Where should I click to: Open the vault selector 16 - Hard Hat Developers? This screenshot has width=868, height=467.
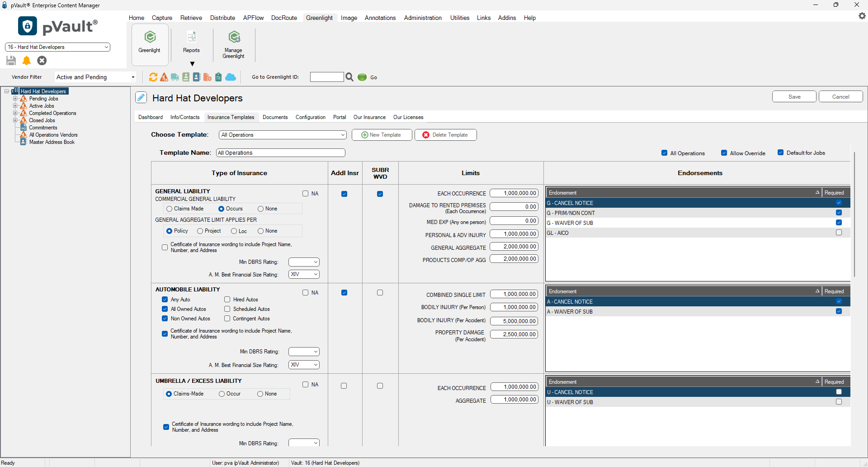pyautogui.click(x=57, y=47)
